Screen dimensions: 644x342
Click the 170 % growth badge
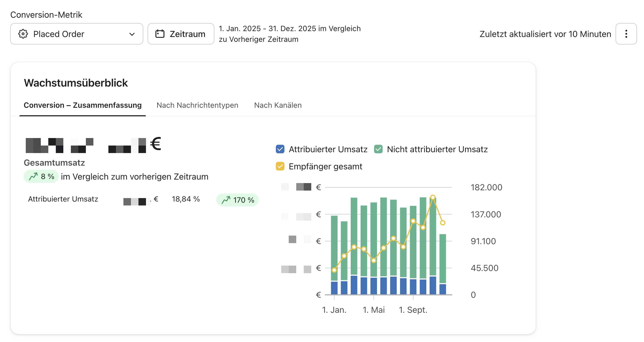click(x=237, y=200)
